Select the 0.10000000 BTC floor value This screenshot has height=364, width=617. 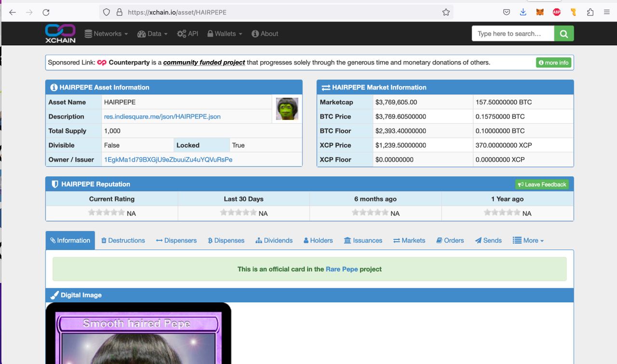[500, 131]
